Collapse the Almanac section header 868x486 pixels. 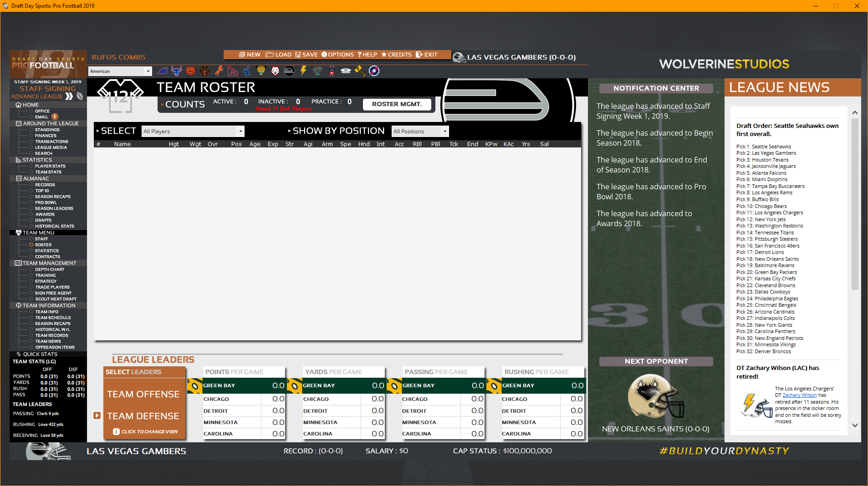(x=48, y=178)
